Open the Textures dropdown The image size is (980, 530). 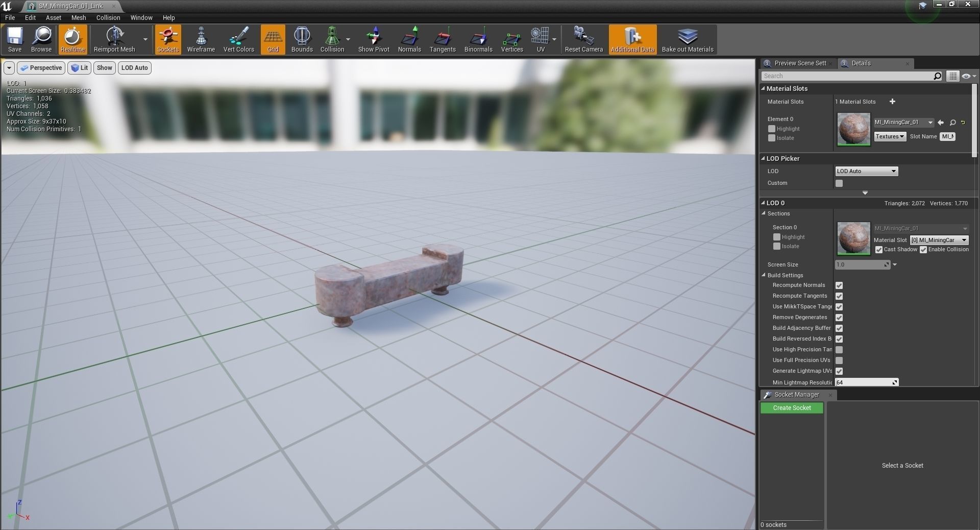point(890,136)
